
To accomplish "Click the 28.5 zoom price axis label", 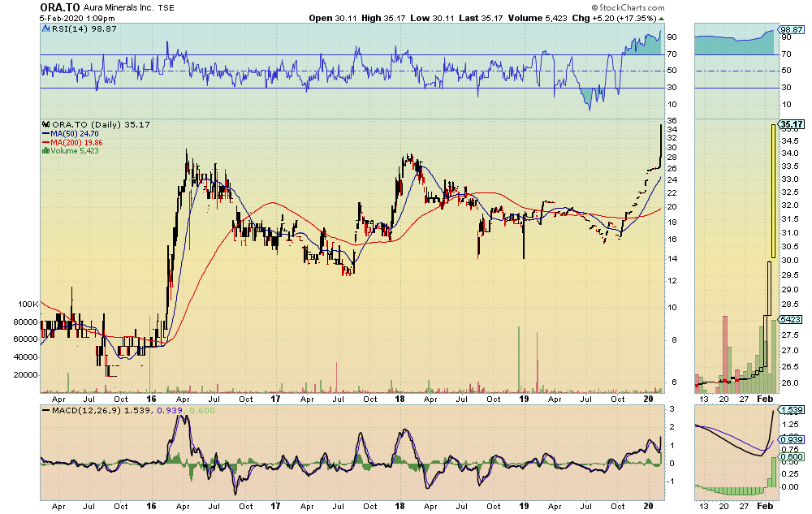I will (x=789, y=305).
